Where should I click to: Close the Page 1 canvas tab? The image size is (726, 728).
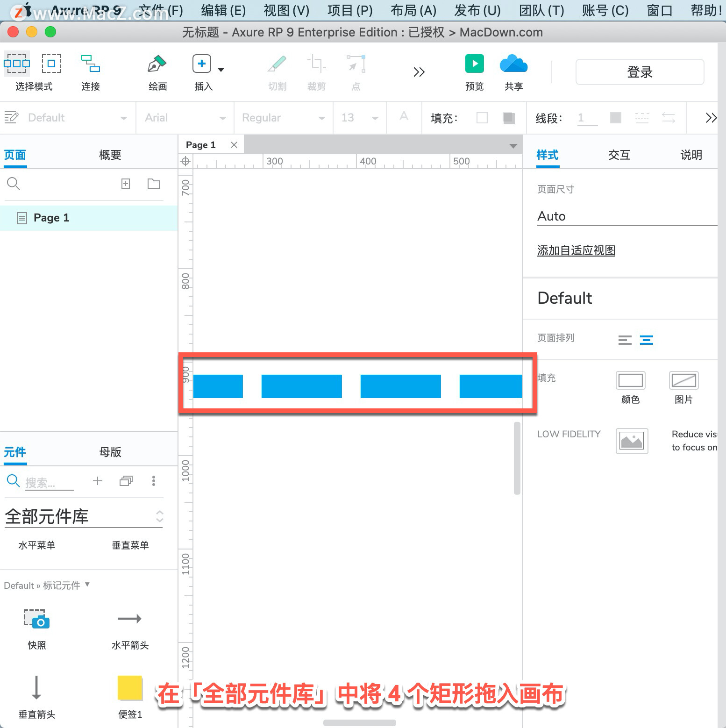(x=234, y=145)
